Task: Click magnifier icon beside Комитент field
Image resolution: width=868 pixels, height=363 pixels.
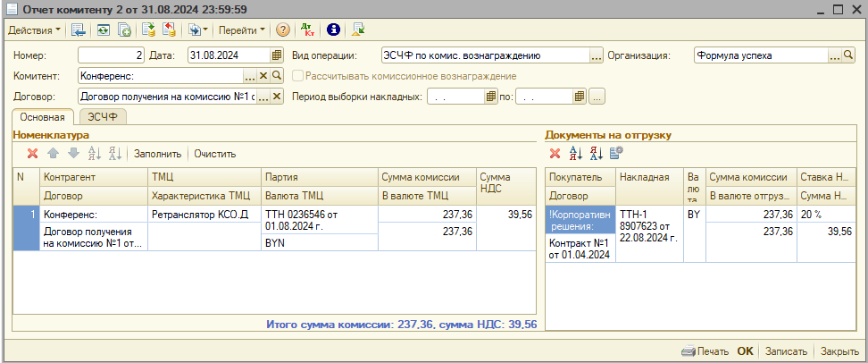Action: pyautogui.click(x=277, y=76)
